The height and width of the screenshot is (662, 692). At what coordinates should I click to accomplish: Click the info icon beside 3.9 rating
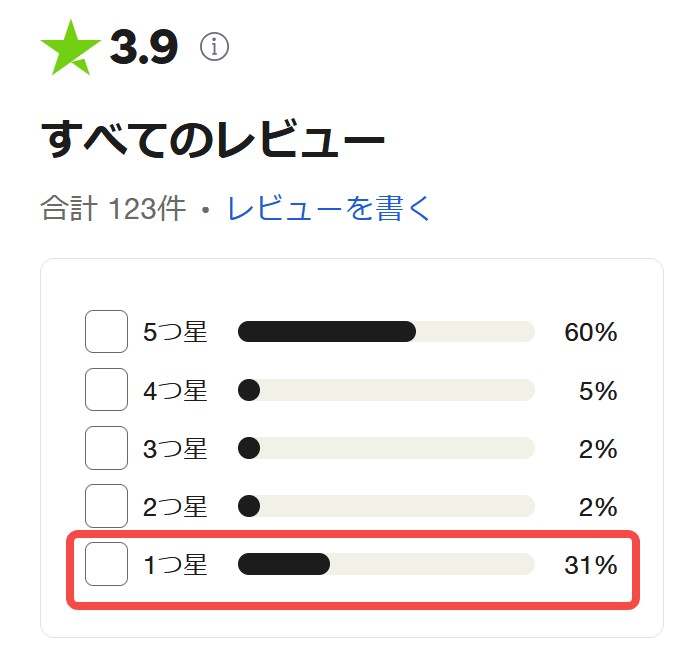(x=214, y=46)
